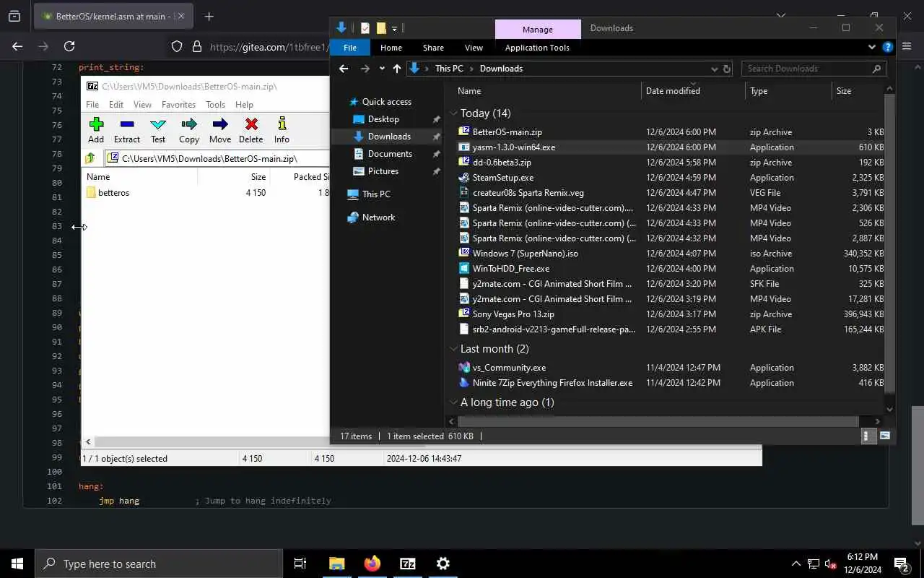Image resolution: width=924 pixels, height=578 pixels.
Task: Go up one folder level in Explorer
Action: [396, 69]
